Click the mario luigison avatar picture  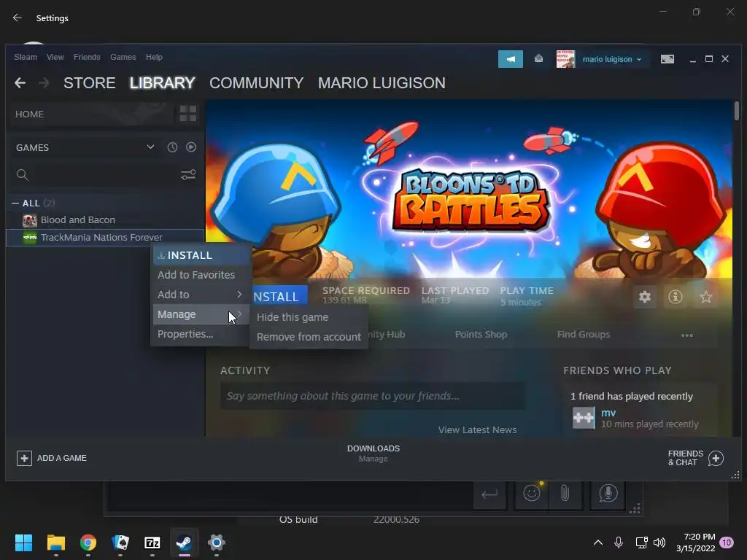click(x=565, y=59)
